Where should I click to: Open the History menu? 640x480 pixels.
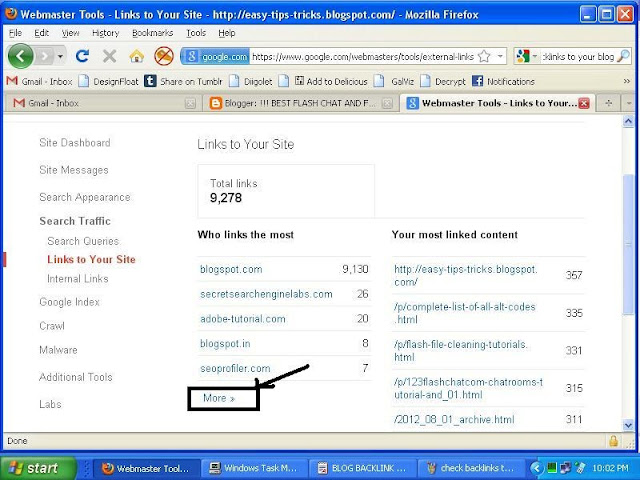(x=105, y=33)
